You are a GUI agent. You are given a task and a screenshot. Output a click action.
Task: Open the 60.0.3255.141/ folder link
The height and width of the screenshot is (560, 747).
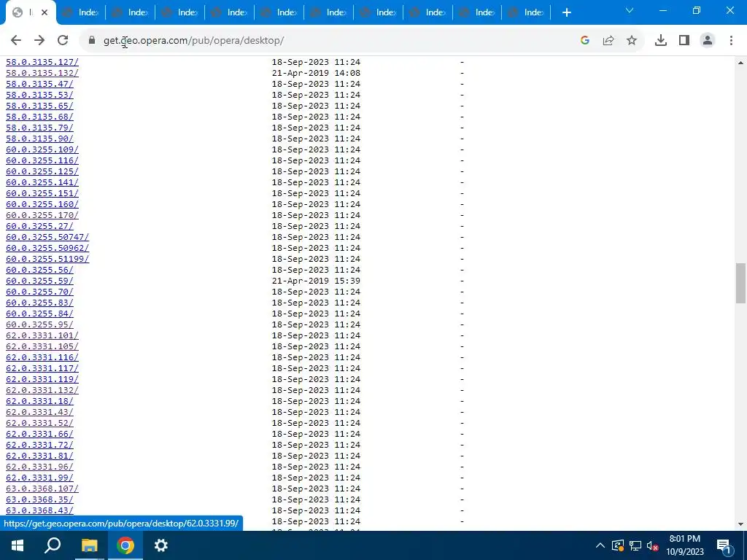[x=42, y=182]
